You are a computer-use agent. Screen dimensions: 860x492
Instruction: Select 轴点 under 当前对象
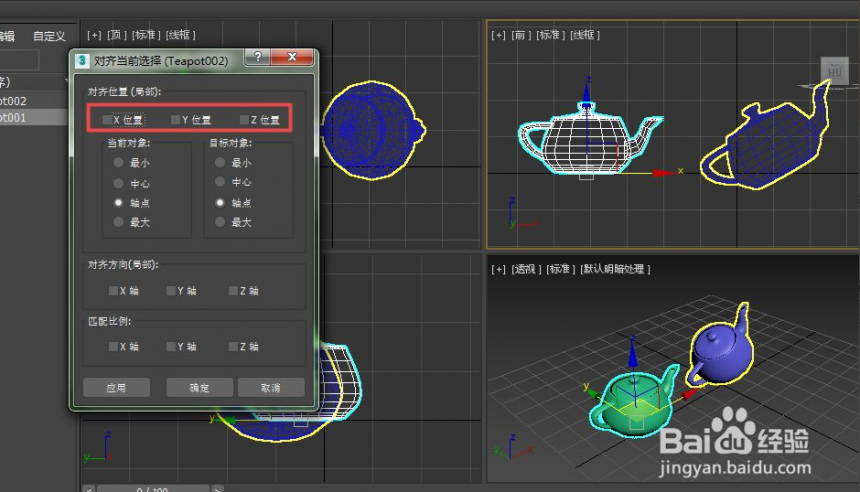[x=118, y=202]
